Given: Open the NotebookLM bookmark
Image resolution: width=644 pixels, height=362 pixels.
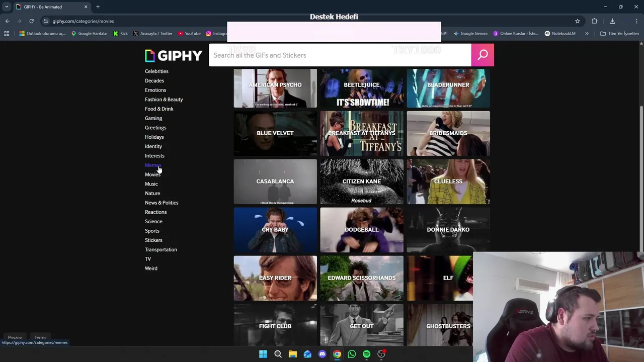Looking at the screenshot, I should pyautogui.click(x=560, y=34).
